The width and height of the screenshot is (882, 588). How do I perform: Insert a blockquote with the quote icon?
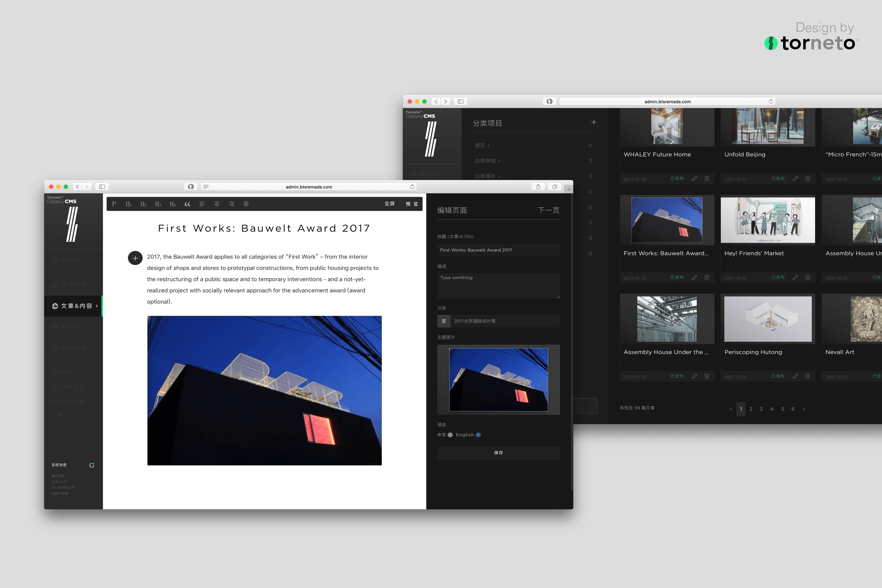(x=187, y=204)
